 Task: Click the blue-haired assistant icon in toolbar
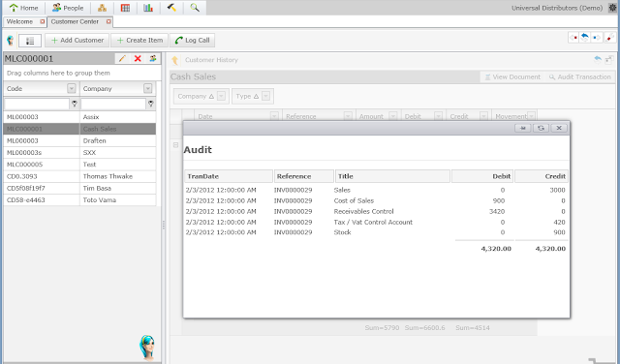(x=11, y=40)
